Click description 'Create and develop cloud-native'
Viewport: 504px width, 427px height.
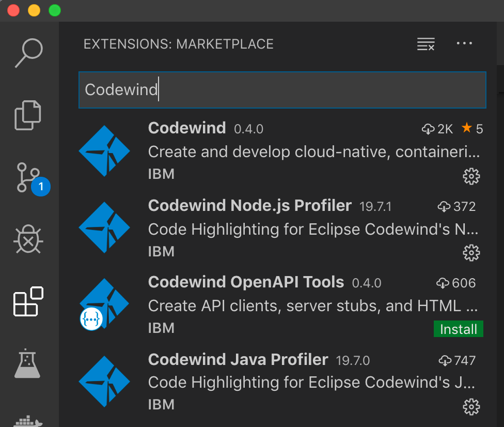[x=314, y=152]
